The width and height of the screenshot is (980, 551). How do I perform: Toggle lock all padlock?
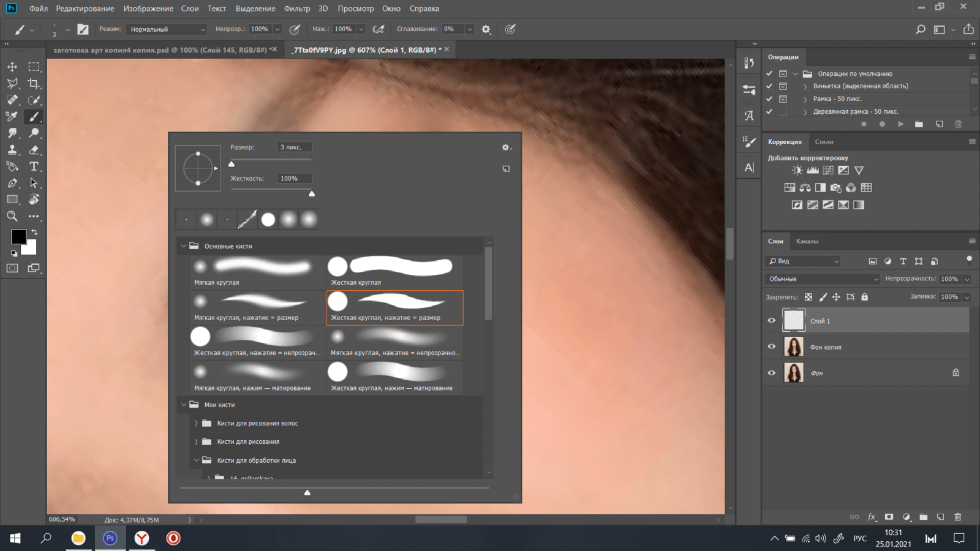(864, 297)
